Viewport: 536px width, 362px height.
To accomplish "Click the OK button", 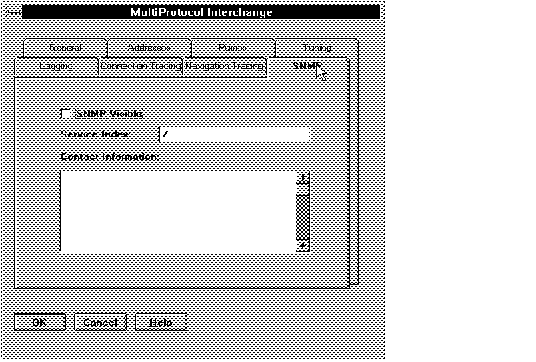I will pyautogui.click(x=40, y=322).
